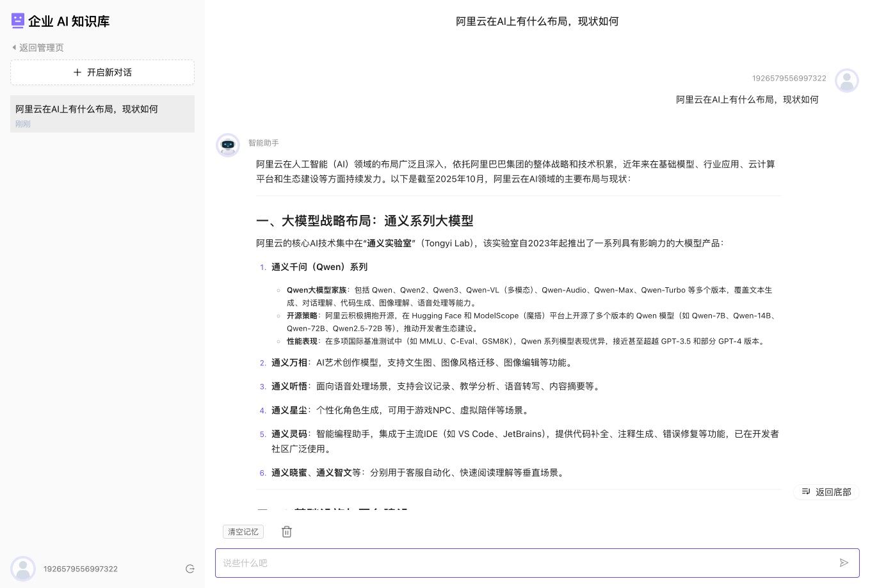Go back via the 返回管理页 arrow icon
This screenshot has width=870, height=588.
point(14,47)
